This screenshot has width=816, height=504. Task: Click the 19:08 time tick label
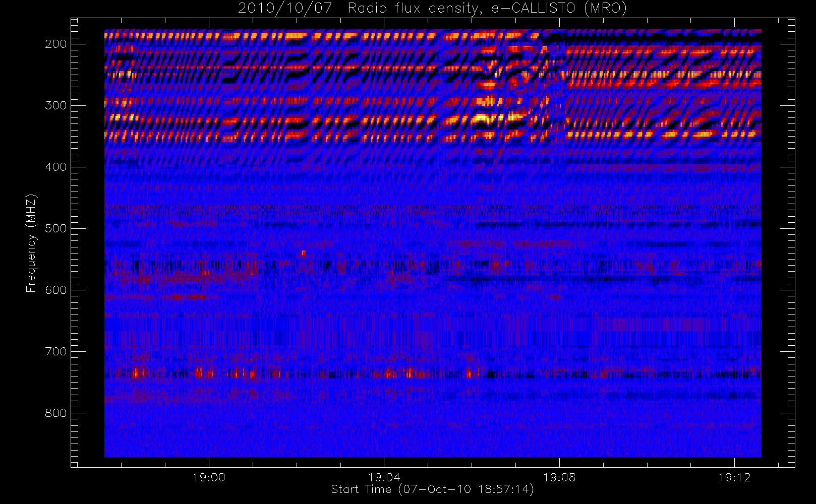(x=559, y=477)
